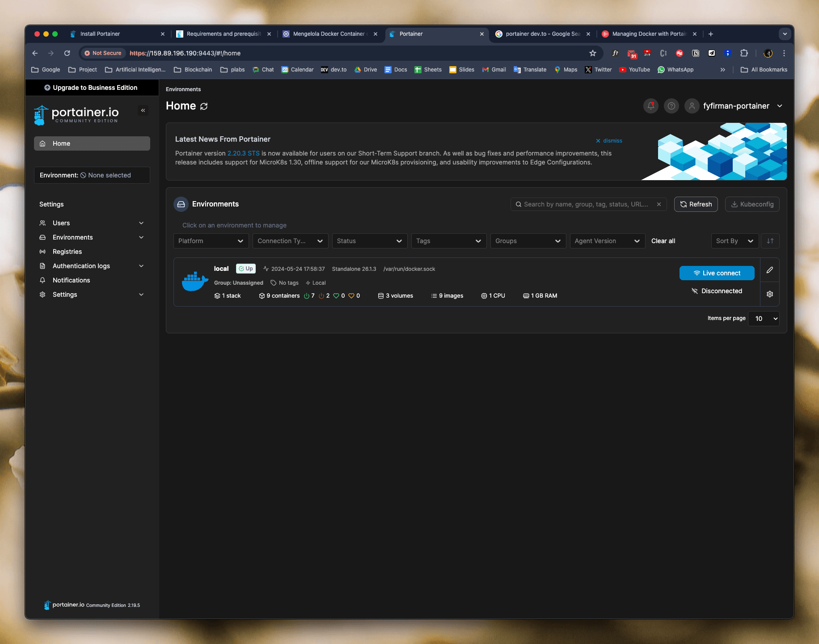Click the Notion extension icon

tap(696, 53)
